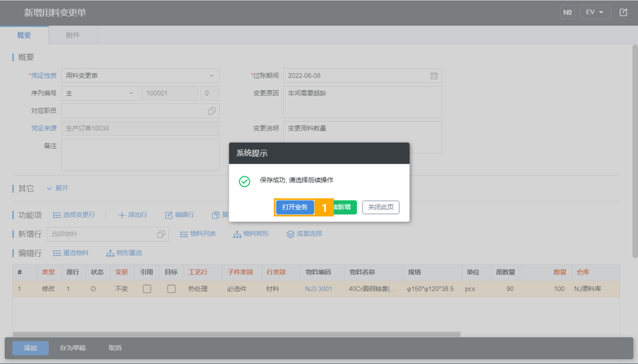Click lookup icon in 选择物料 field

[161, 234]
